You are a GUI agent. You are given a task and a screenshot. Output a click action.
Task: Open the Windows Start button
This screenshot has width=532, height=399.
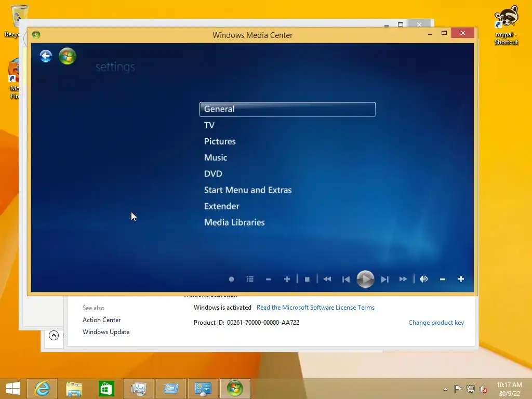click(x=13, y=389)
